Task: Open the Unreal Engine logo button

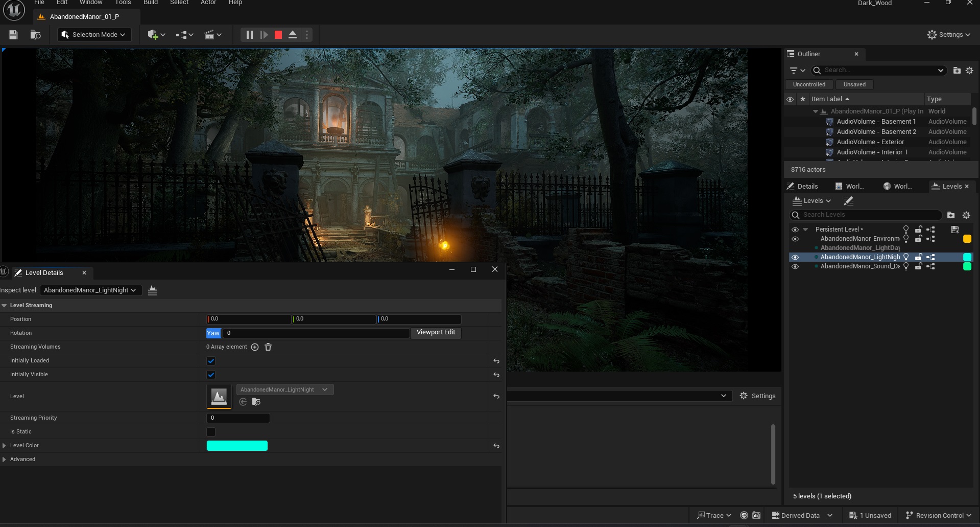Action: (x=14, y=10)
